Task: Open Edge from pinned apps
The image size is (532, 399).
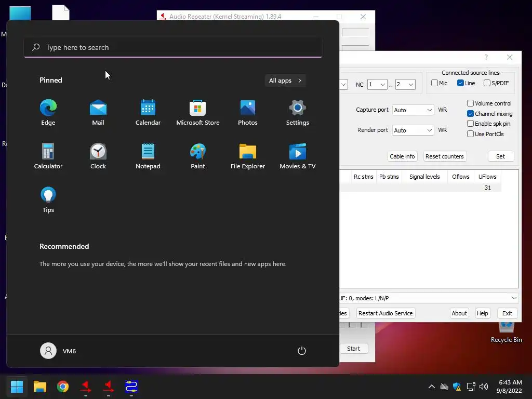Action: point(48,112)
